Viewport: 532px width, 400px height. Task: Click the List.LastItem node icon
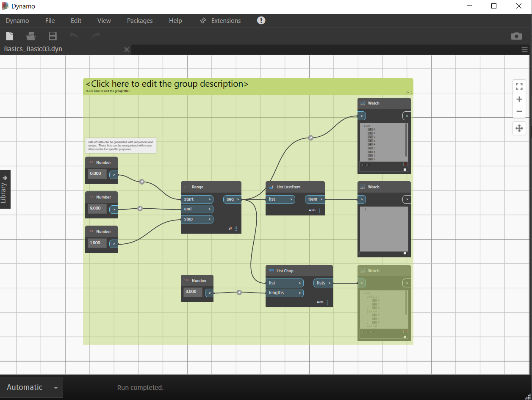pyautogui.click(x=271, y=187)
